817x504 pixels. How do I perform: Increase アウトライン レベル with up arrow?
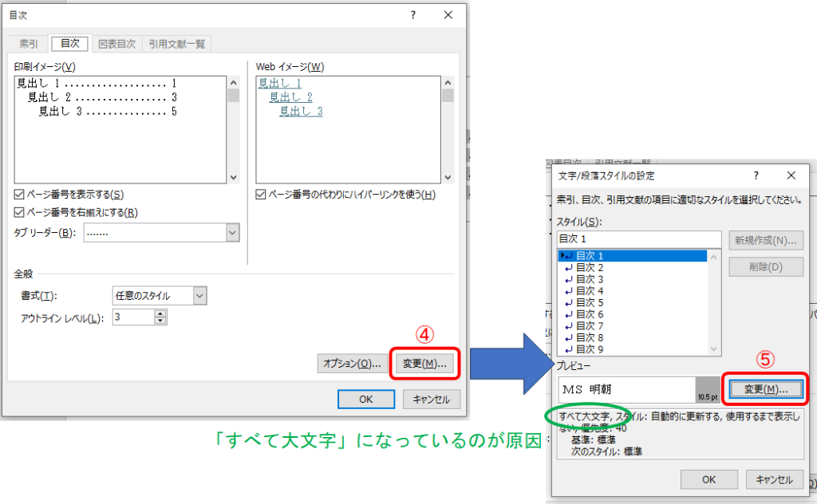point(161,313)
